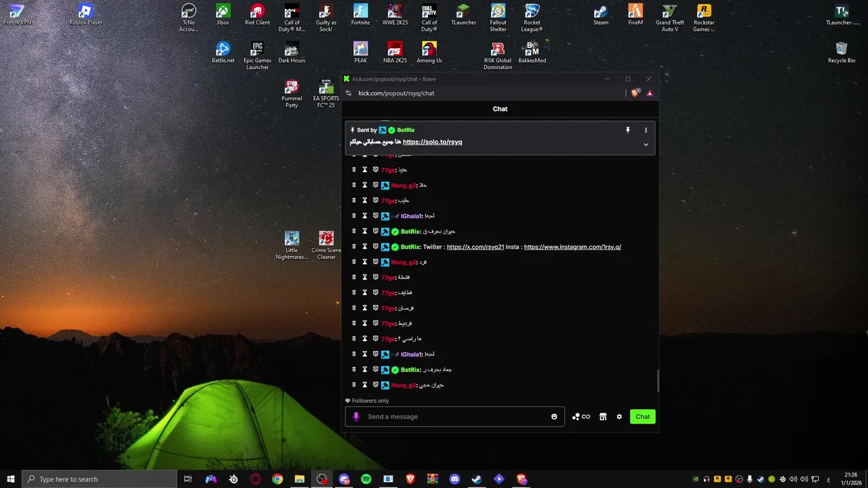Select Rocket League desktop icon
This screenshot has height=488, width=868.
point(532,18)
